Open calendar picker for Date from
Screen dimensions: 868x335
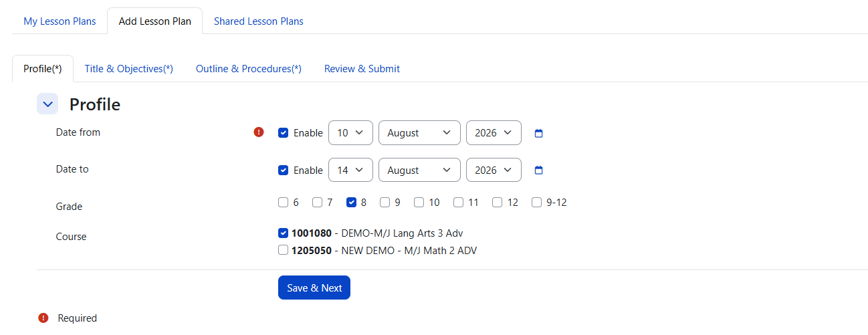point(539,133)
